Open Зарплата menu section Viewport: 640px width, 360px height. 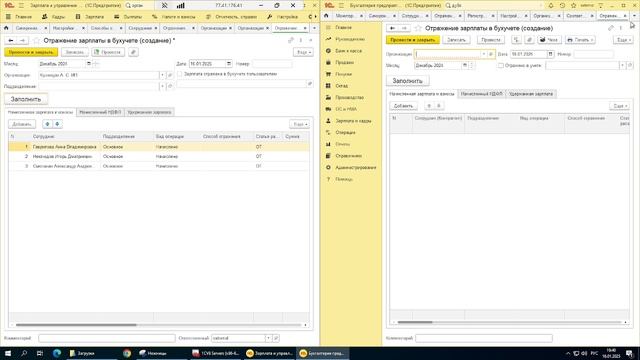click(x=90, y=17)
